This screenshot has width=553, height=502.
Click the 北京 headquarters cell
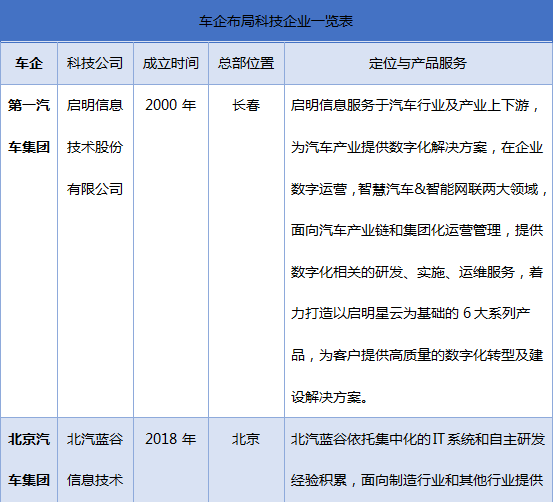click(246, 439)
